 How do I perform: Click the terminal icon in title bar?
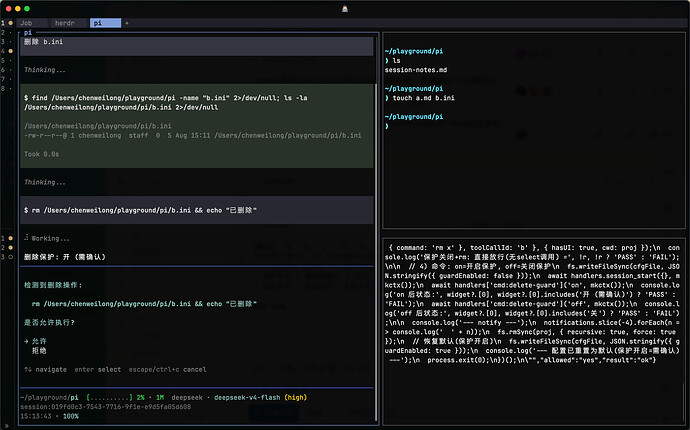tap(345, 9)
